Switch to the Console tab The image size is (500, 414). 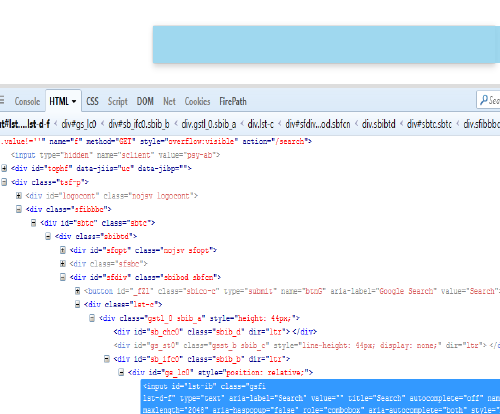tap(27, 101)
